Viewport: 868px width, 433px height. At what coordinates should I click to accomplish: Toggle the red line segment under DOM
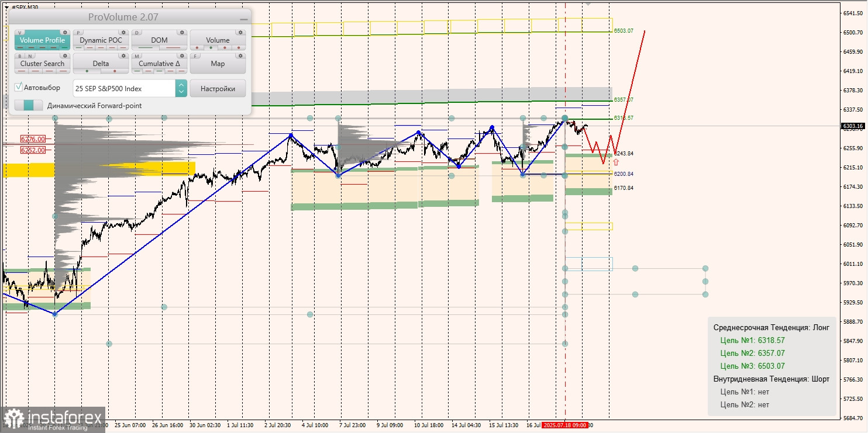tap(173, 47)
